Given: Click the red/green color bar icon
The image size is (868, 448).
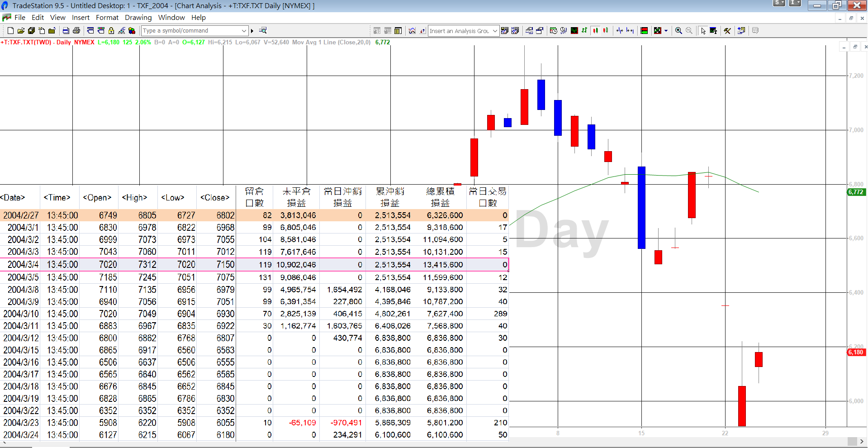Looking at the screenshot, I should coord(644,31).
